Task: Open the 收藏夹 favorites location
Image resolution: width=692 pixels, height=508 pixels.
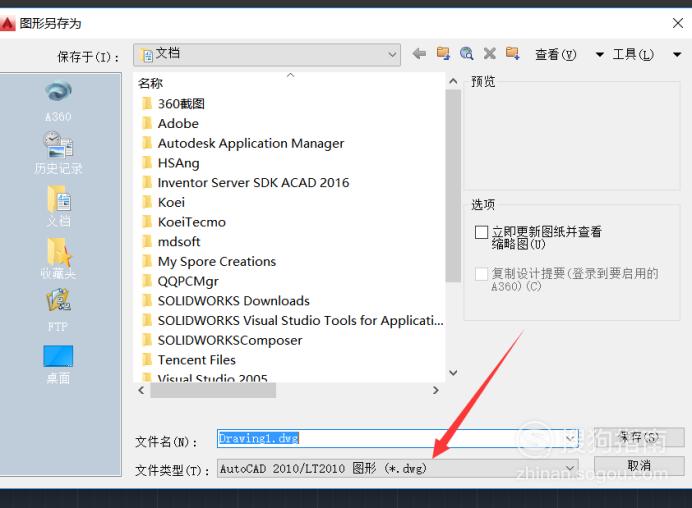Action: tap(58, 259)
